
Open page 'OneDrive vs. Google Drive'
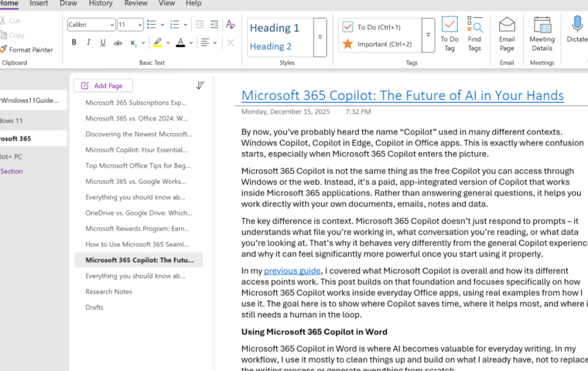(x=138, y=213)
